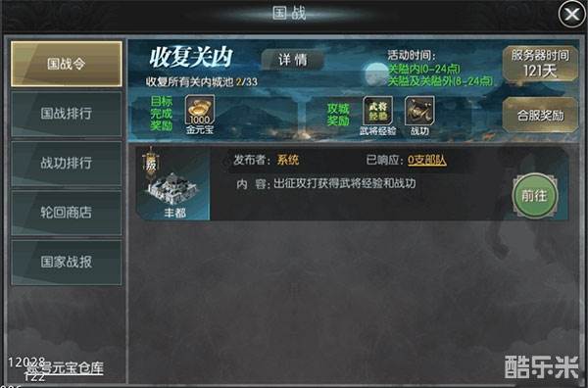Click the 金元宝 gold ingot reward icon

pyautogui.click(x=200, y=110)
